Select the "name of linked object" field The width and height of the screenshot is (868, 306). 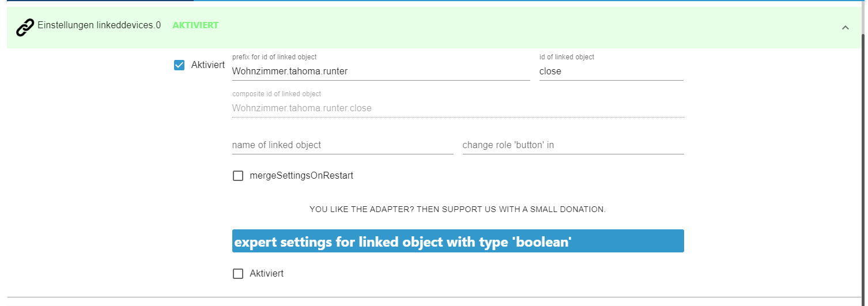[x=342, y=145]
